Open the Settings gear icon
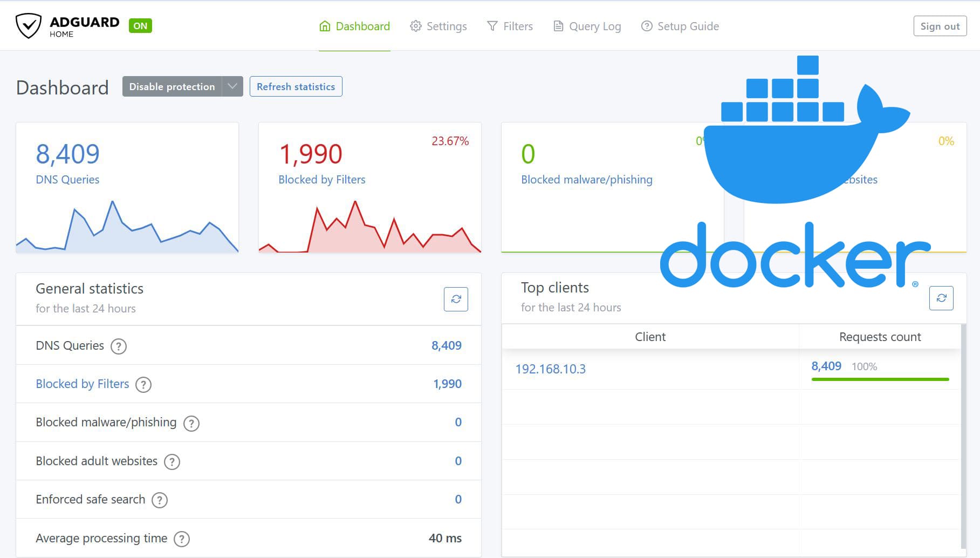Viewport: 980px width, 558px height. click(x=415, y=25)
